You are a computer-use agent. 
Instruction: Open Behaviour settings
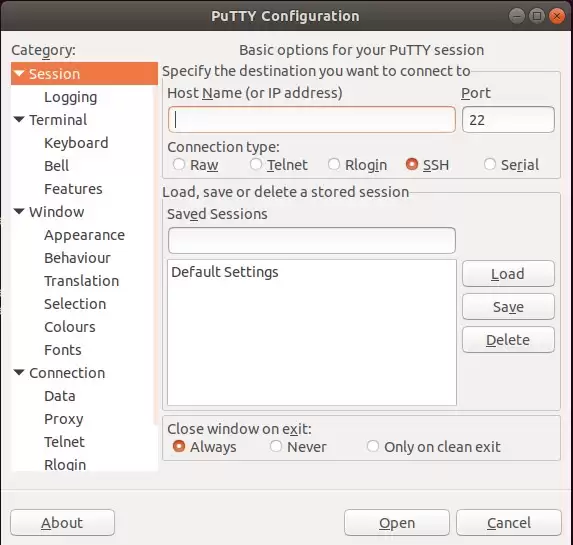[77, 258]
